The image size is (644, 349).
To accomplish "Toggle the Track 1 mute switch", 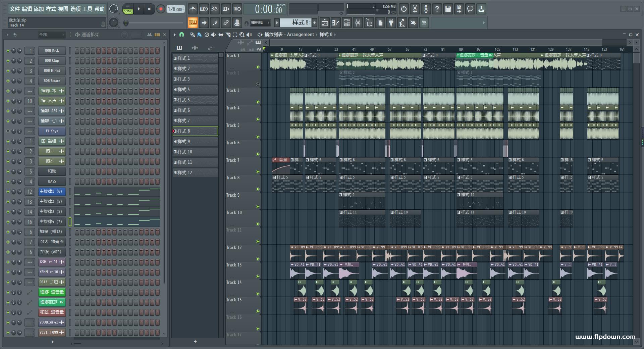I will click(258, 67).
